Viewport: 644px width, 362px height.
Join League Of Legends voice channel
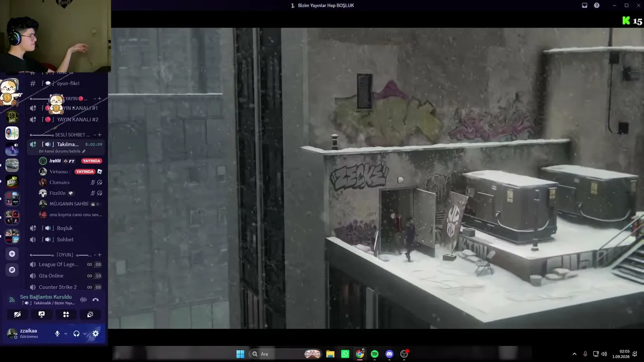(66, 264)
